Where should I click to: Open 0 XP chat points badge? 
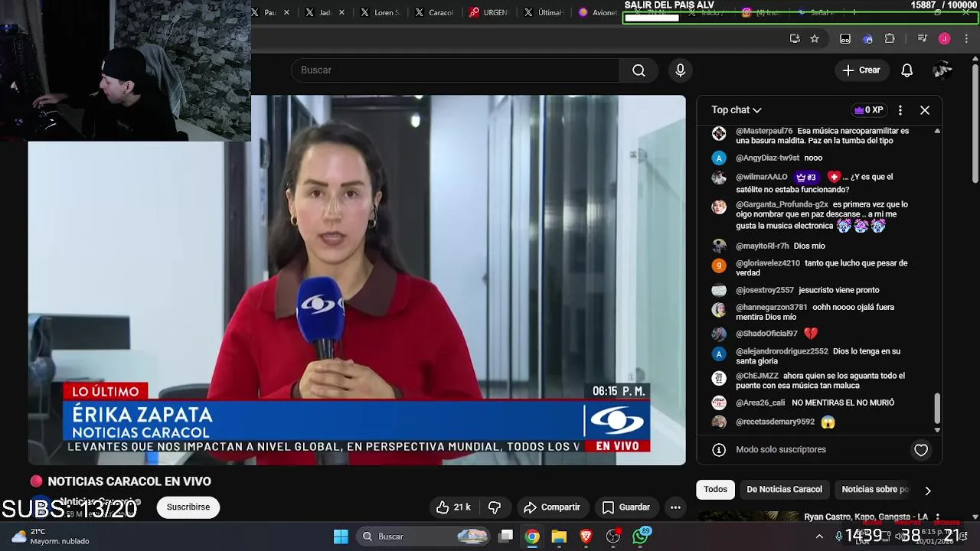(868, 110)
